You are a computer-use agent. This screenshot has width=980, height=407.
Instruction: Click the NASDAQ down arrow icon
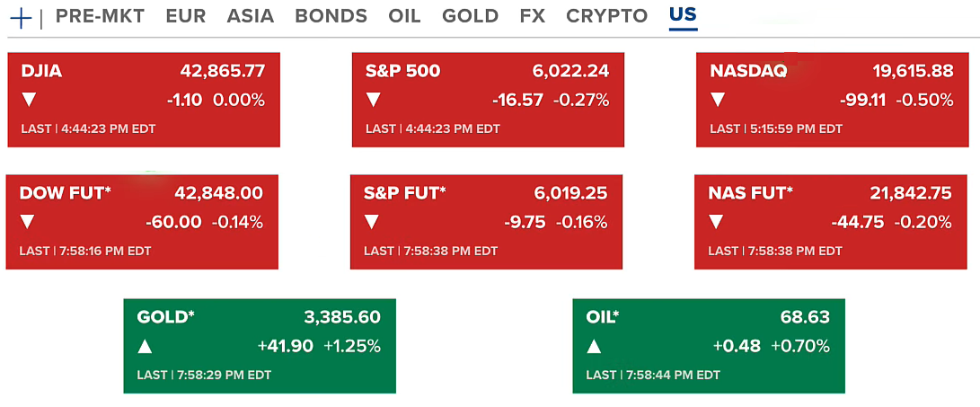pos(718,100)
